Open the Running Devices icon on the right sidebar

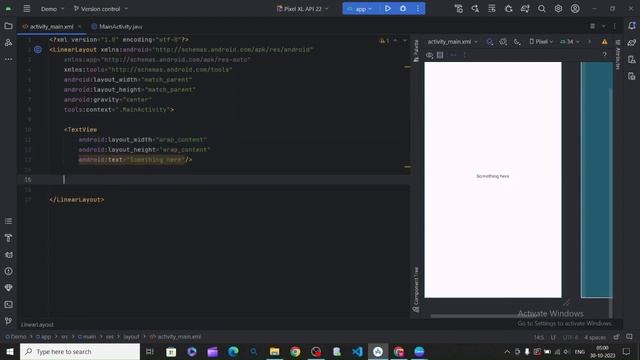(x=632, y=76)
